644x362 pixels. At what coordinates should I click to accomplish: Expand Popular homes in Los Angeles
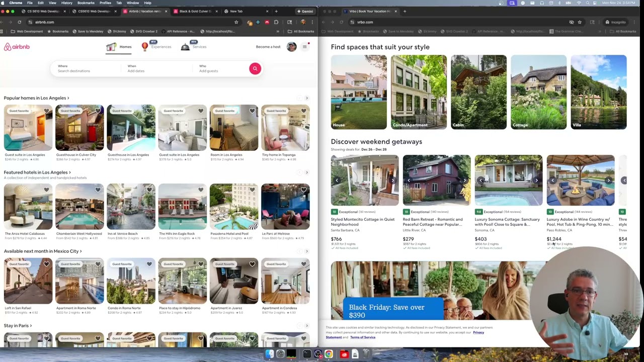(36, 98)
